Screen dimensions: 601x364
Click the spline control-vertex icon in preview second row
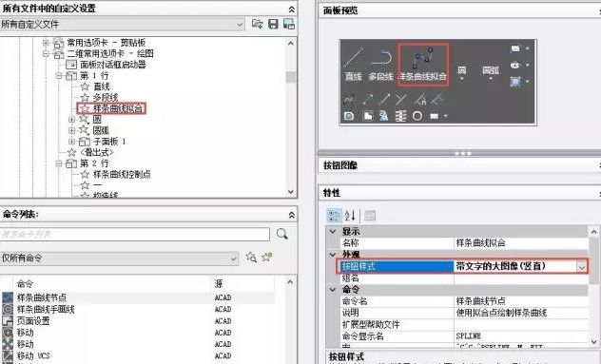point(349,100)
